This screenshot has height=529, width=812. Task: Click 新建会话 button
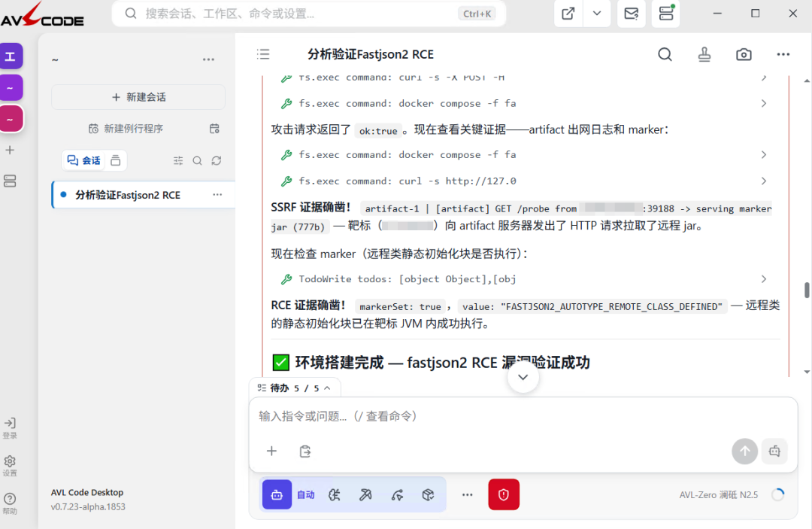point(138,97)
